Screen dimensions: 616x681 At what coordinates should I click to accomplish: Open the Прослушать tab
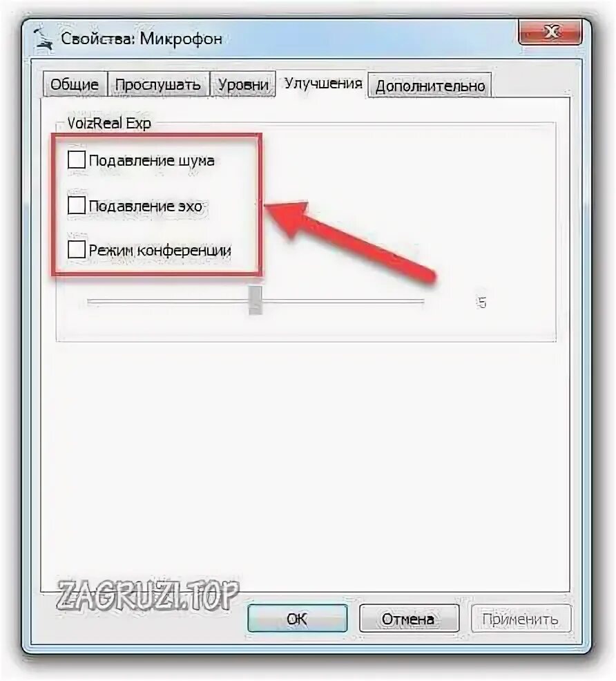[x=158, y=84]
